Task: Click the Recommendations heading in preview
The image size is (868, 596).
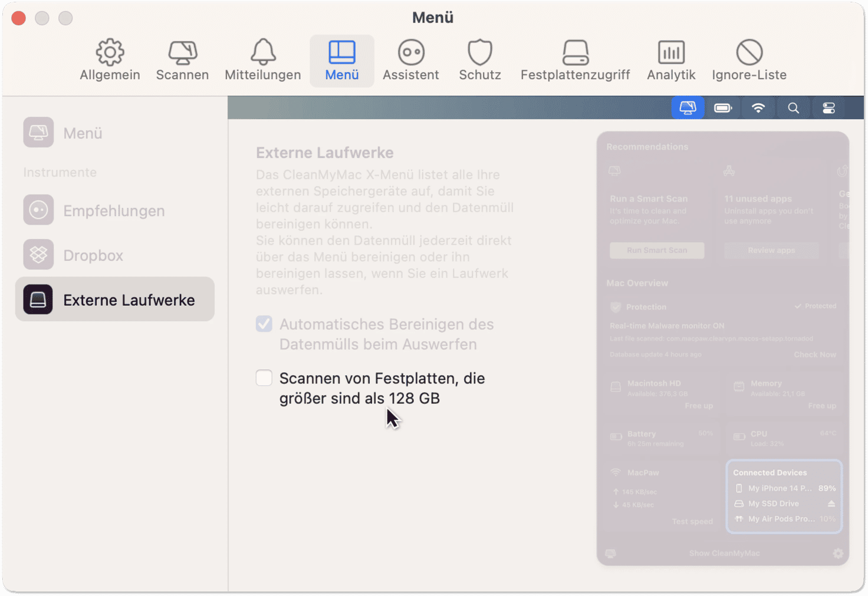Action: tap(647, 147)
